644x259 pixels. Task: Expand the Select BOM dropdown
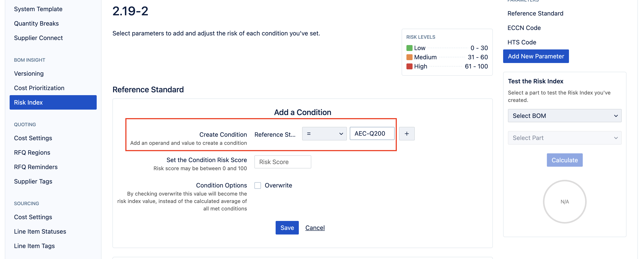pos(565,115)
